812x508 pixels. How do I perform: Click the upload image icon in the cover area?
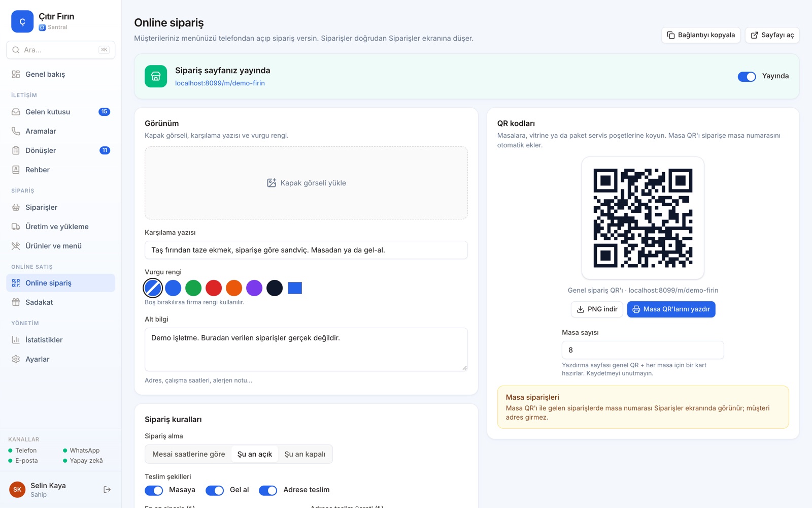click(272, 183)
